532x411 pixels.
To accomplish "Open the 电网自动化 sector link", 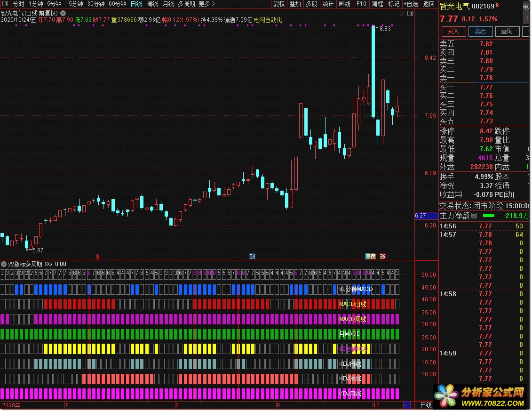I will click(x=267, y=20).
